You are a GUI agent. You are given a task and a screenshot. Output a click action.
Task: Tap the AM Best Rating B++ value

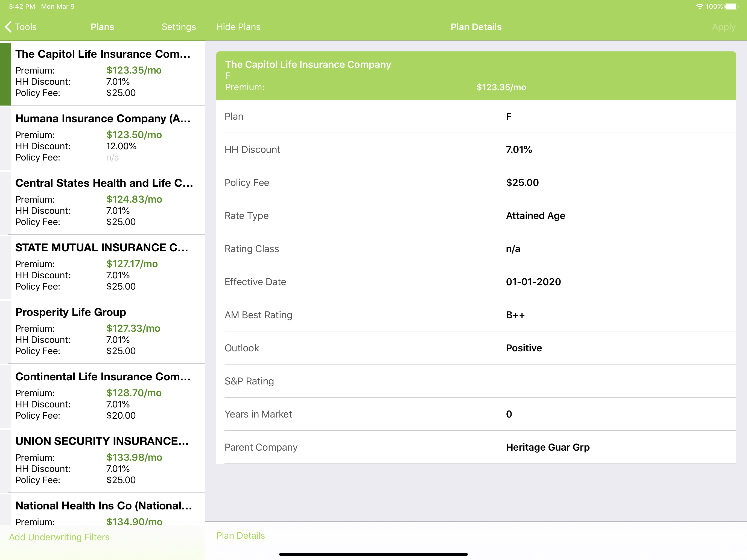click(515, 315)
